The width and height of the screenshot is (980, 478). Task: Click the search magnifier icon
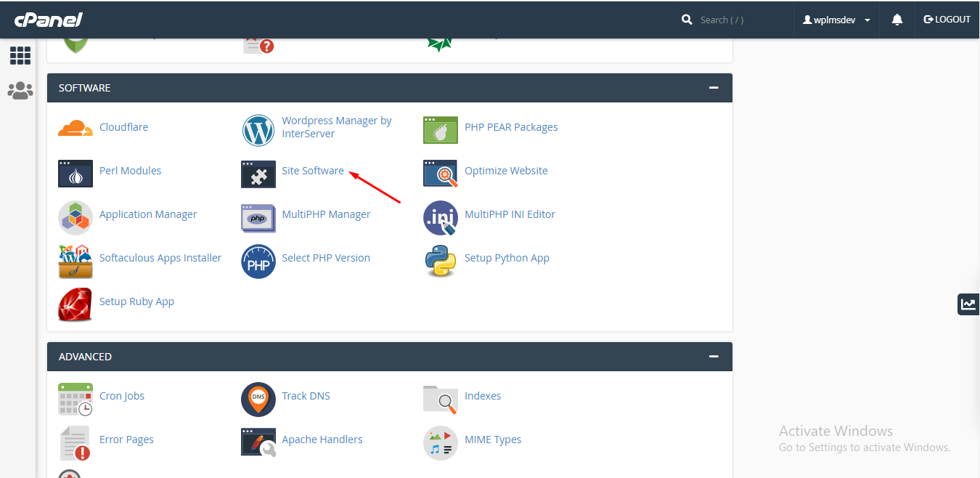point(687,20)
